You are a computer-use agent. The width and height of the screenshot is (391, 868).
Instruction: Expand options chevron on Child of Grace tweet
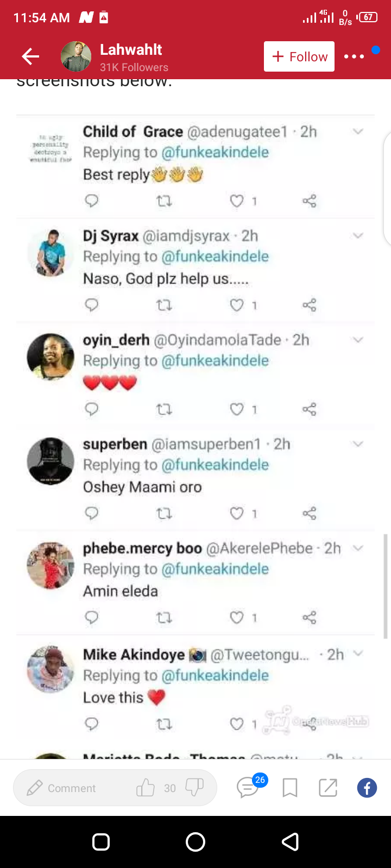click(x=358, y=131)
